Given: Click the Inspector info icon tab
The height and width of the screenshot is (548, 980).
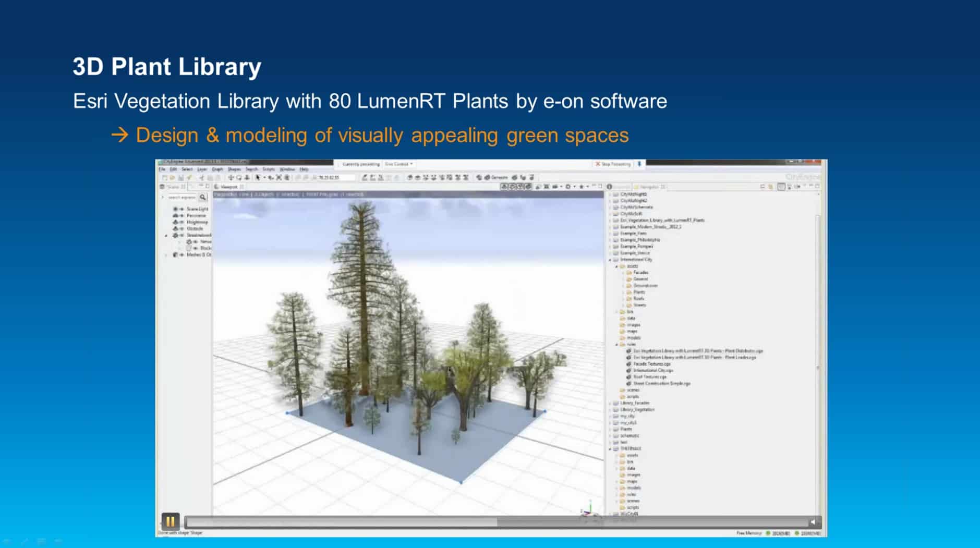Looking at the screenshot, I should (x=609, y=187).
